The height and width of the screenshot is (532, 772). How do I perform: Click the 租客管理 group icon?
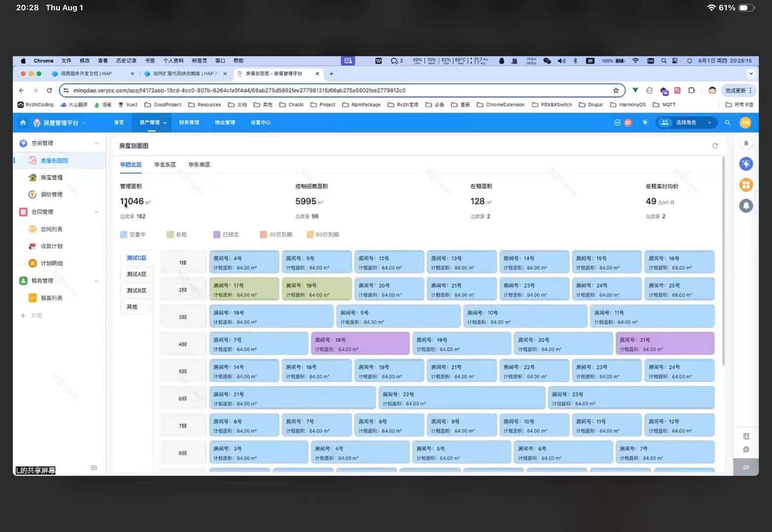click(x=23, y=281)
